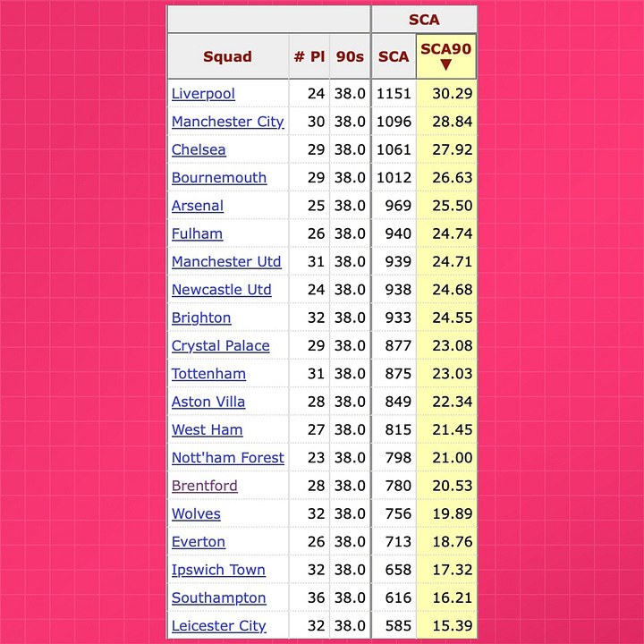
Task: Toggle sort on SCA90 column header
Action: point(446,56)
